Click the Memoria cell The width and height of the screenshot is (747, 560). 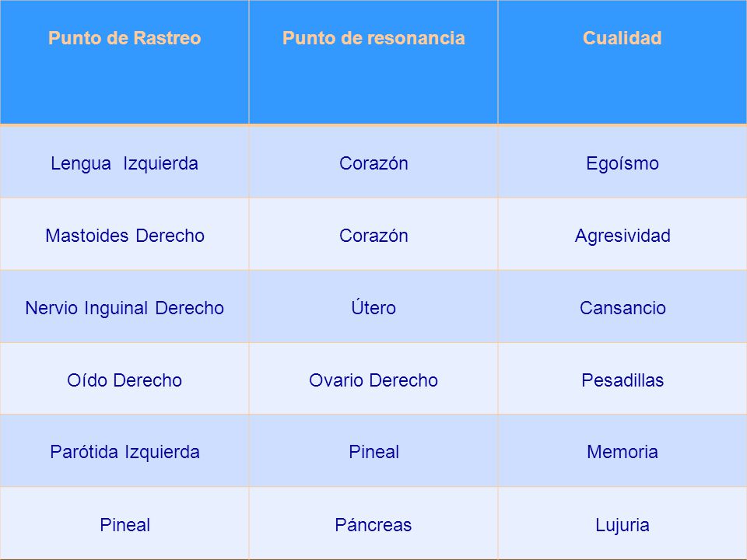coord(622,452)
